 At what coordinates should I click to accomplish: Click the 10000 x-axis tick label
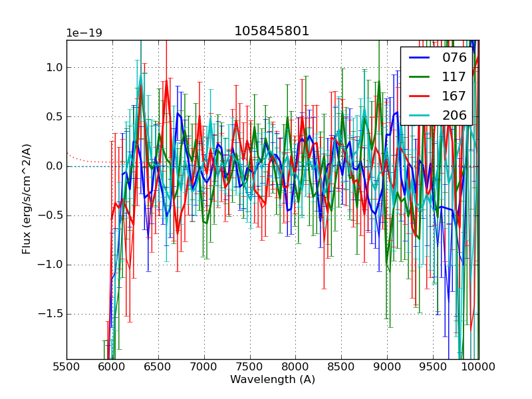(478, 366)
